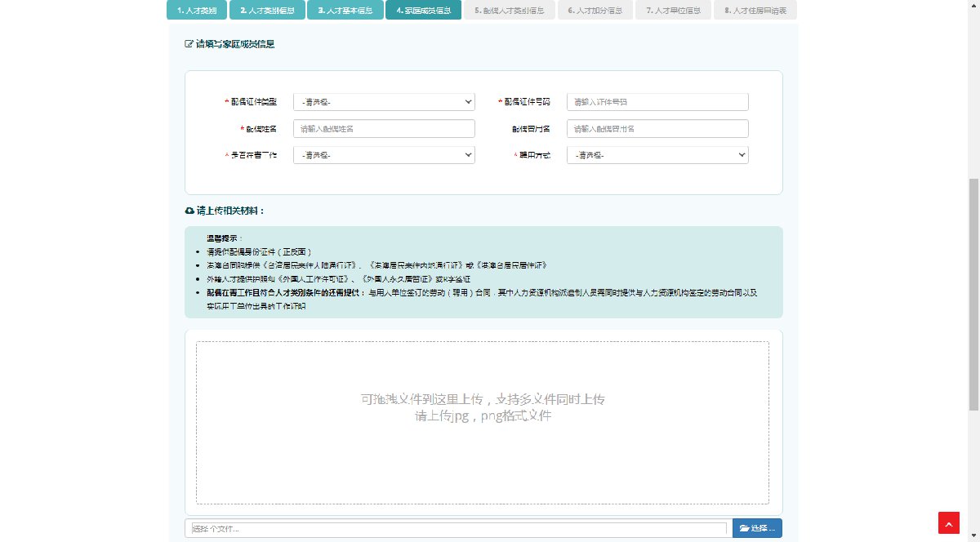980x542 pixels.
Task: Expand the 聘用方式 select box
Action: click(657, 155)
